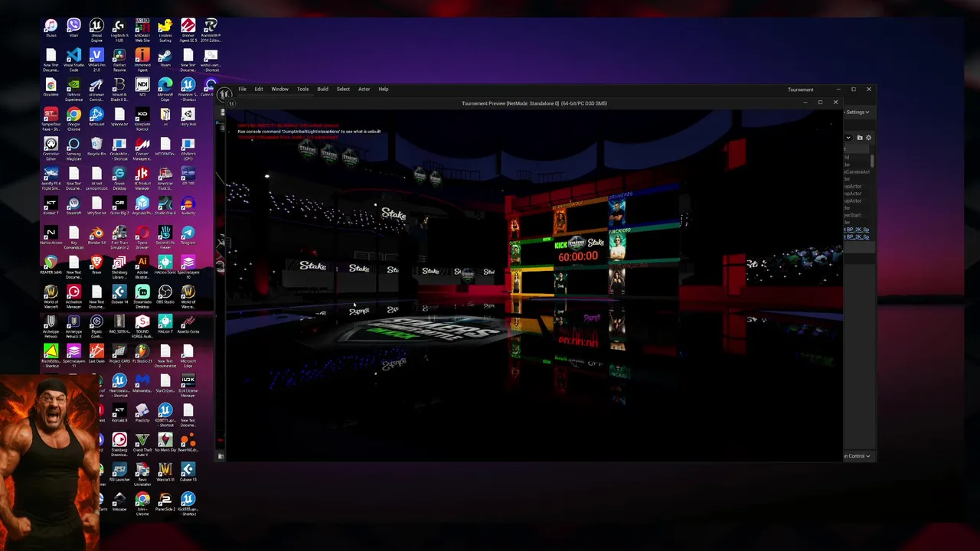Viewport: 980px width, 551px height.
Task: Select the Logitech G HUB desktop icon
Action: (119, 31)
